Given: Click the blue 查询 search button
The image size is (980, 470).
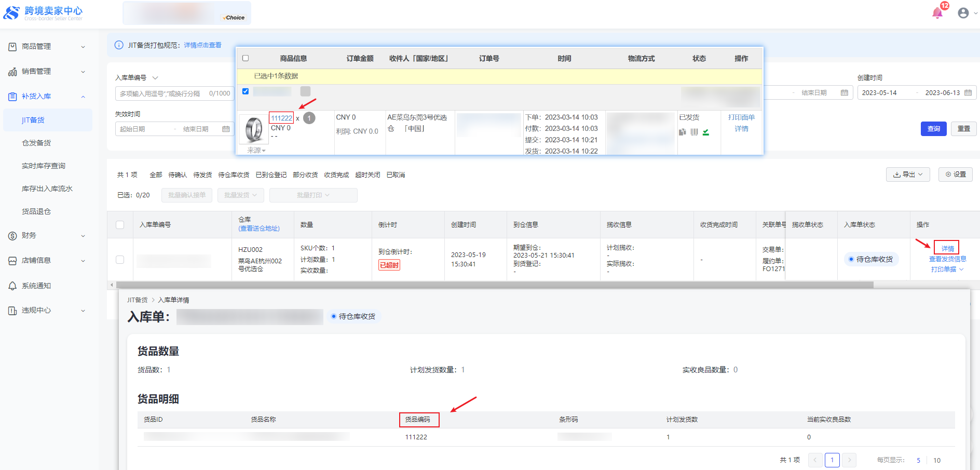Looking at the screenshot, I should pos(933,129).
